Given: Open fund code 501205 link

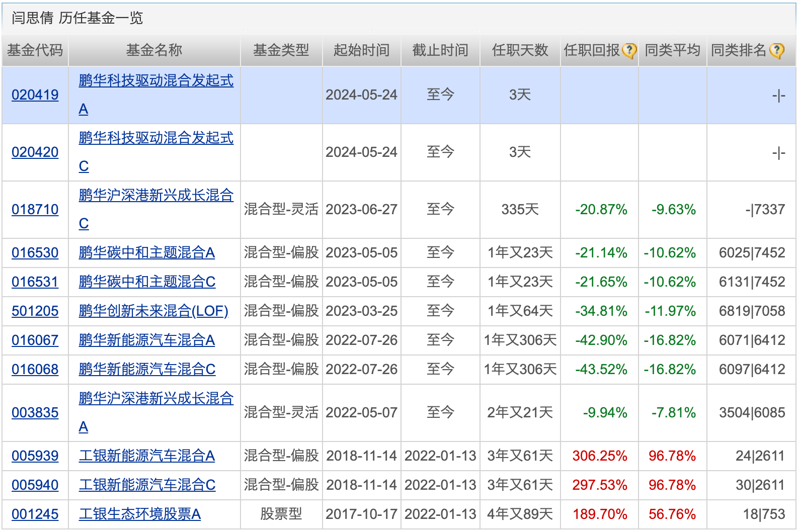Looking at the screenshot, I should 35,311.
